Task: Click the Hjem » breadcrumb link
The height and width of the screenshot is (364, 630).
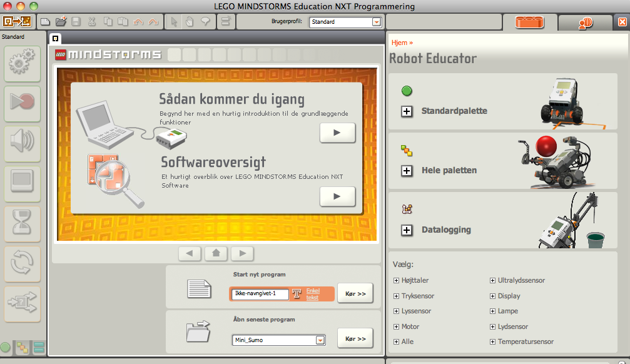Action: pyautogui.click(x=402, y=43)
